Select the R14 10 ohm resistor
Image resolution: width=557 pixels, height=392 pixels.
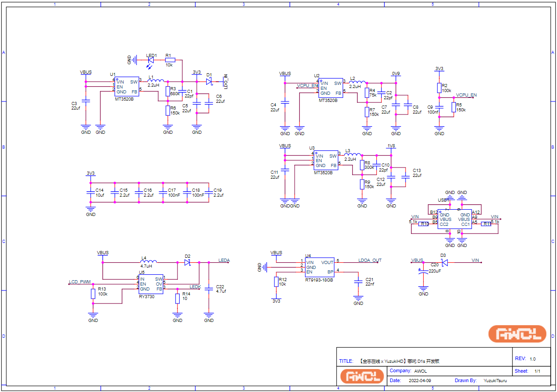tap(177, 298)
